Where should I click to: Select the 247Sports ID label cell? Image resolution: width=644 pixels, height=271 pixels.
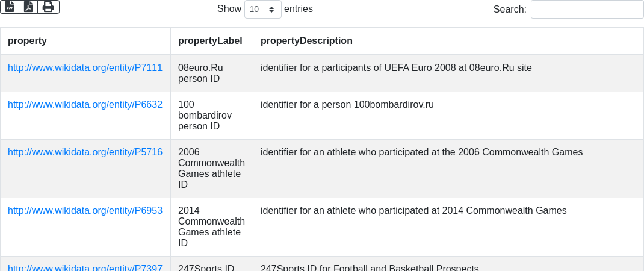[206, 267]
